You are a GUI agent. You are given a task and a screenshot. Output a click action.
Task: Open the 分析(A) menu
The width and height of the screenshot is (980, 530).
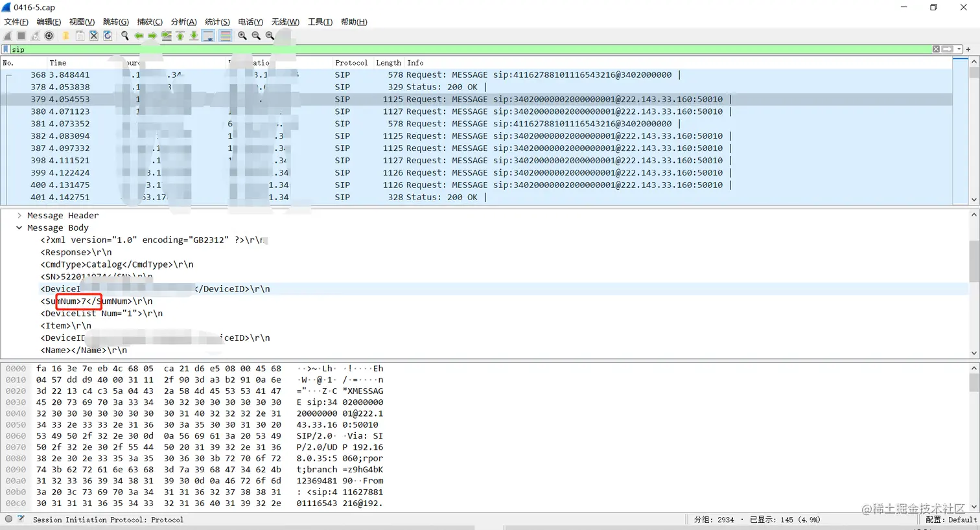183,22
